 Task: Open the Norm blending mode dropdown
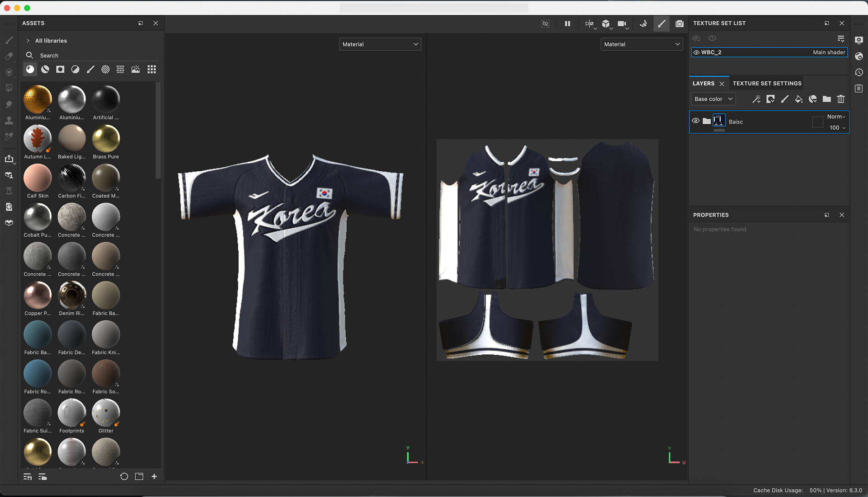click(x=836, y=117)
